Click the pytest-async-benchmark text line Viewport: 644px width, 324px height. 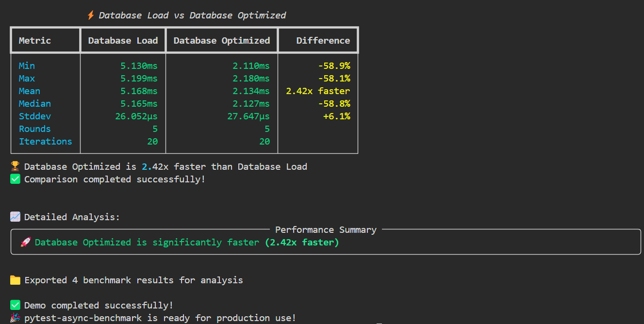tap(160, 318)
